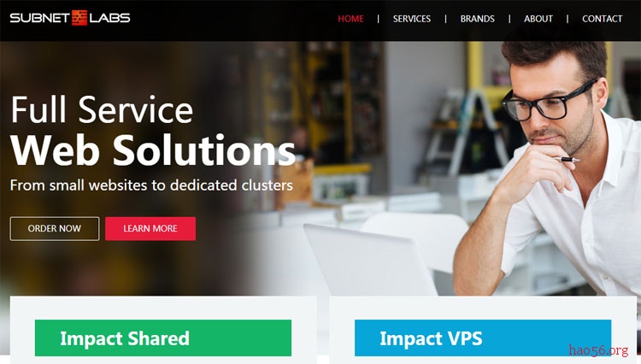
Task: Open the SERVICES menu item
Action: tap(412, 19)
